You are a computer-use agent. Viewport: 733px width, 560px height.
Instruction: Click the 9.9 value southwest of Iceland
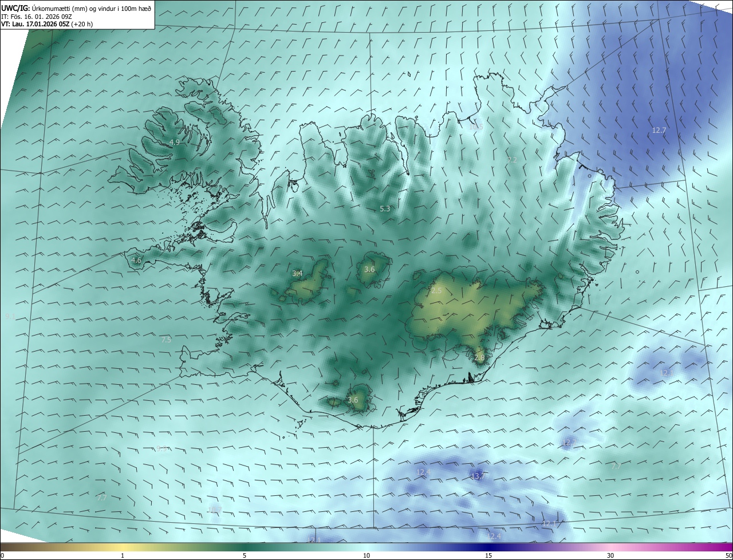point(162,449)
